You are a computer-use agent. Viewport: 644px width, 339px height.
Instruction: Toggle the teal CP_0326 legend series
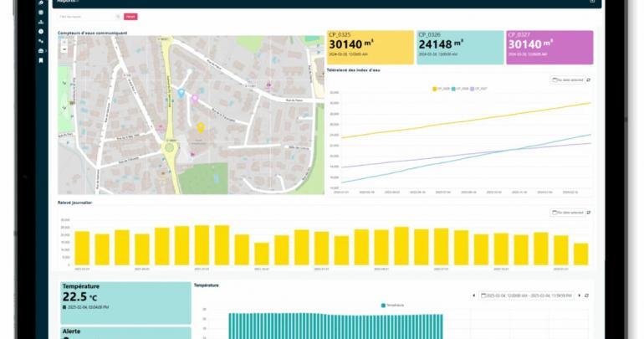pyautogui.click(x=459, y=88)
